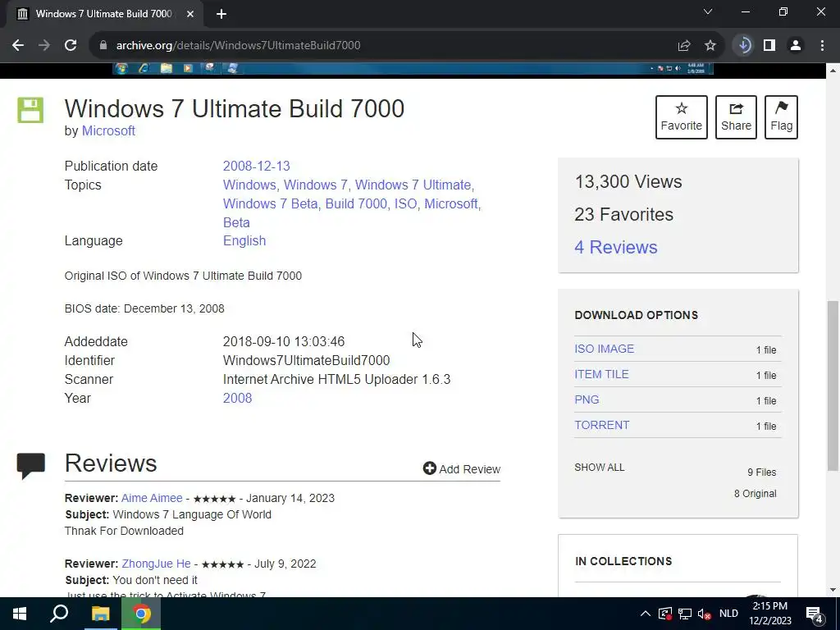Screen dimensions: 840x630
Task: Click the page vertical scrollbar thumb
Action: tap(833, 386)
